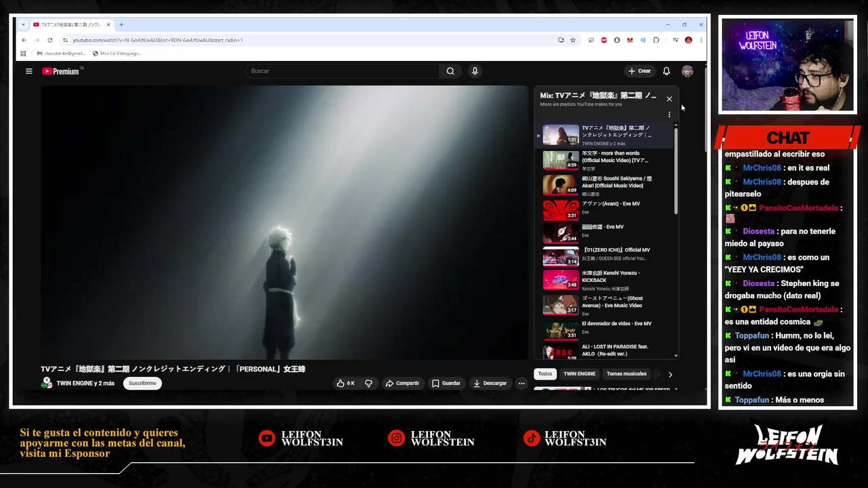This screenshot has width=868, height=488.
Task: Click the media control toolbar icon
Action: pyautogui.click(x=675, y=40)
